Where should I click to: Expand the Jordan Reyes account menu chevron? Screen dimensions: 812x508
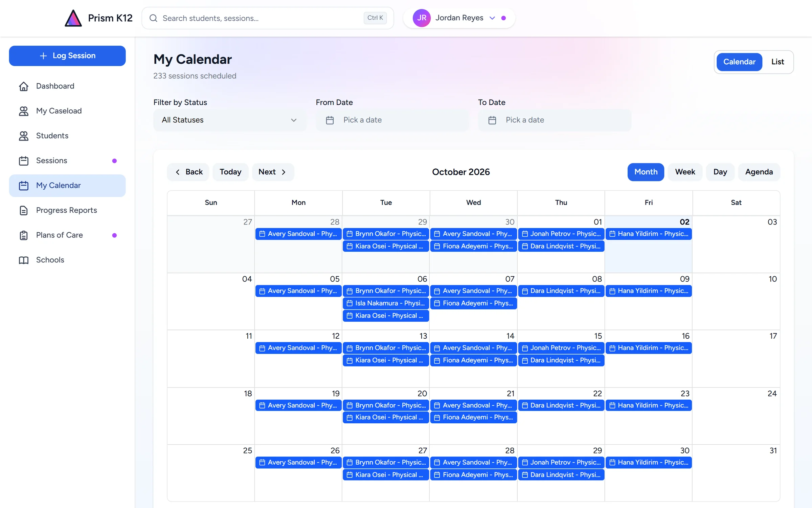[492, 18]
